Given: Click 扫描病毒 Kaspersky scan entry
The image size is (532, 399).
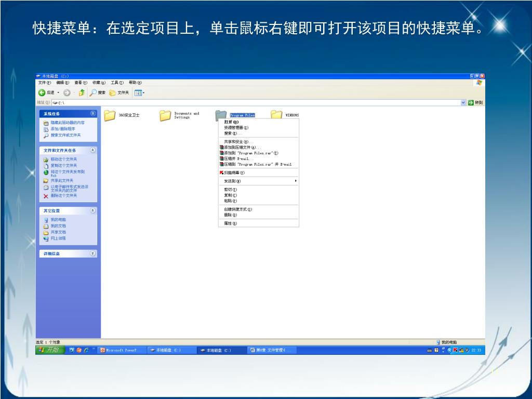Looking at the screenshot, I should pos(259,172).
